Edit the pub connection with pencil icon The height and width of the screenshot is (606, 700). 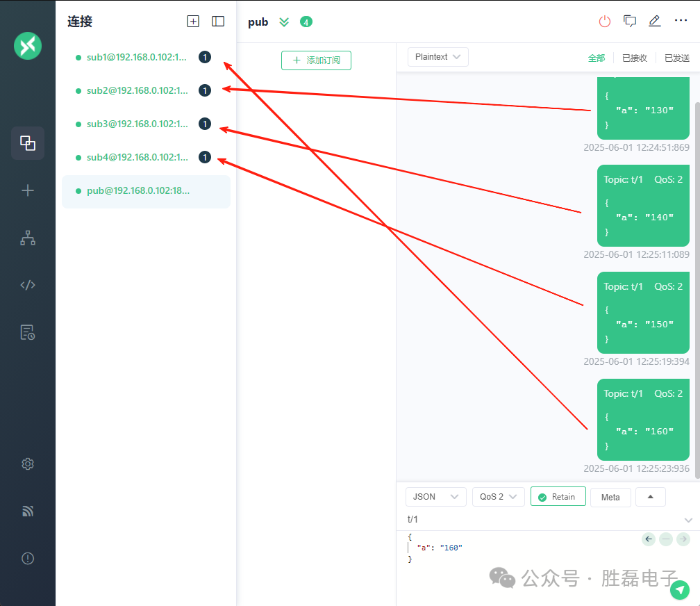[654, 21]
